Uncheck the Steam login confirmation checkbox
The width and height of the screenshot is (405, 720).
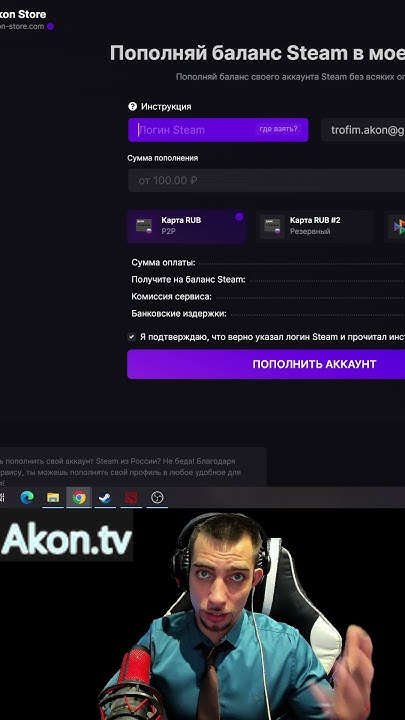(132, 337)
